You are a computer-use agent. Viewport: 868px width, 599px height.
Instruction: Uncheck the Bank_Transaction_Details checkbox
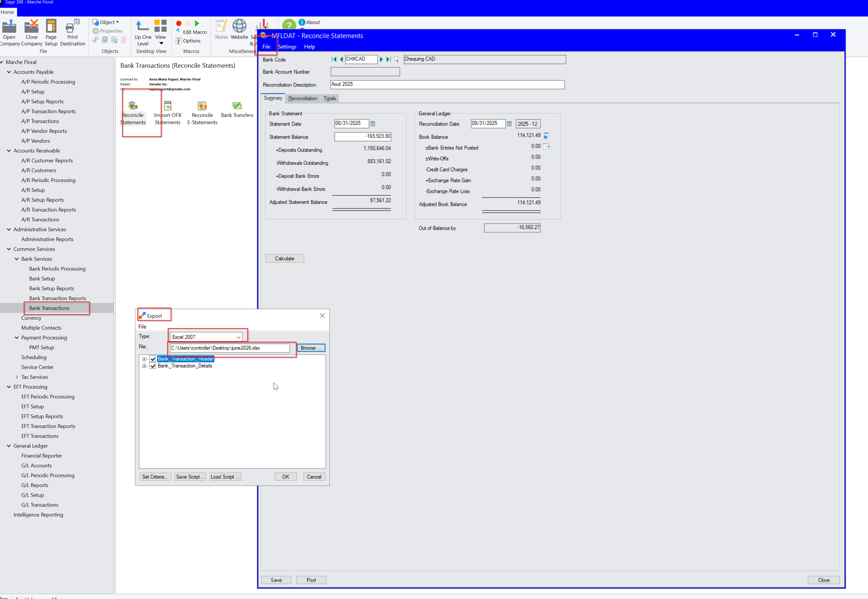(x=153, y=366)
